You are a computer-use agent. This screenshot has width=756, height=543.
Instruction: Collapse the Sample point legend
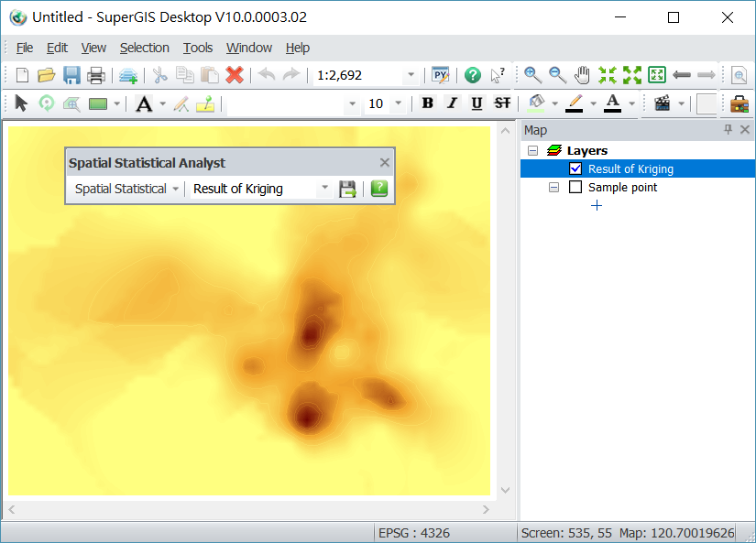553,188
